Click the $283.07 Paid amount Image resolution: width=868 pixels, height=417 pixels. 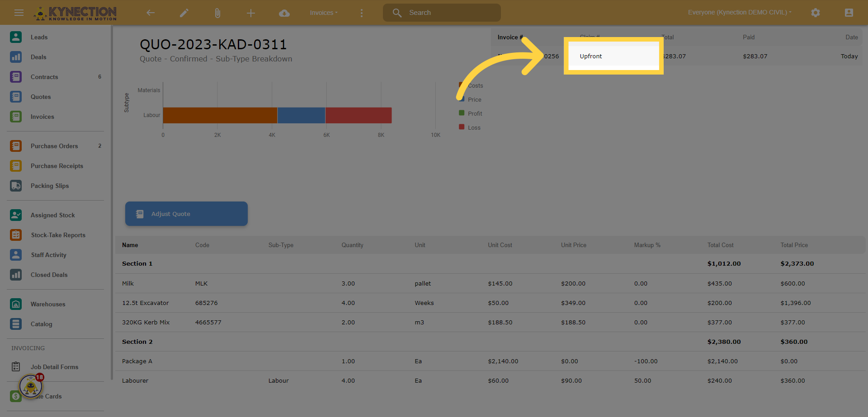[755, 56]
